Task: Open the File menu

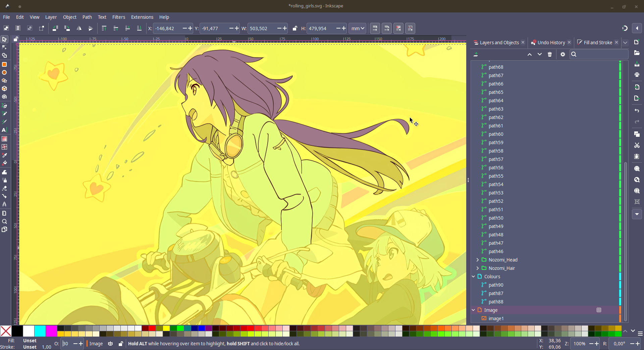Action: point(6,17)
